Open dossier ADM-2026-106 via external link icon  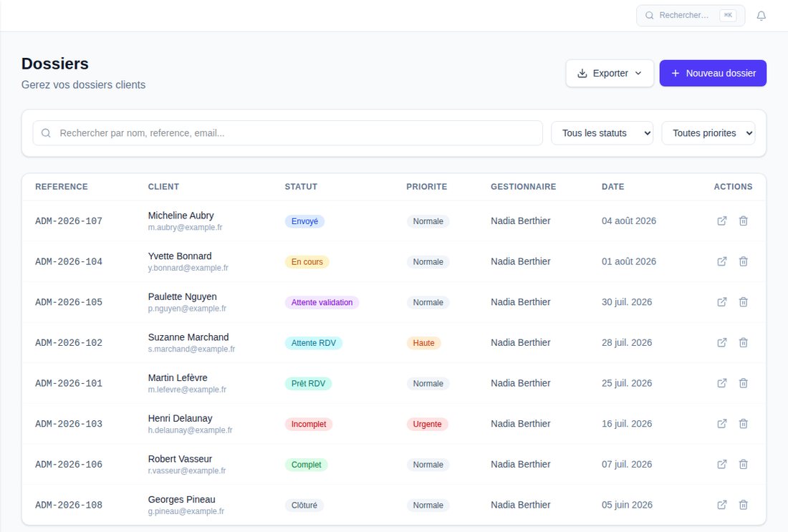(721, 465)
